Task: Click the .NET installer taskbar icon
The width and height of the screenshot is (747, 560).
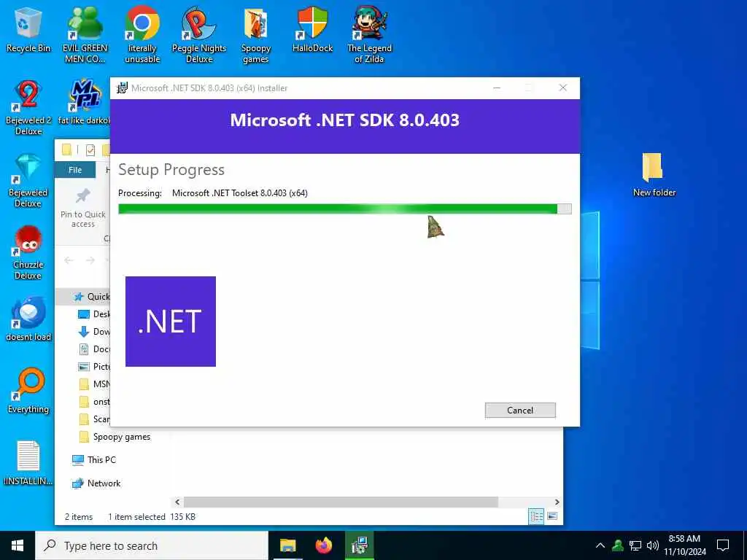Action: (x=359, y=545)
